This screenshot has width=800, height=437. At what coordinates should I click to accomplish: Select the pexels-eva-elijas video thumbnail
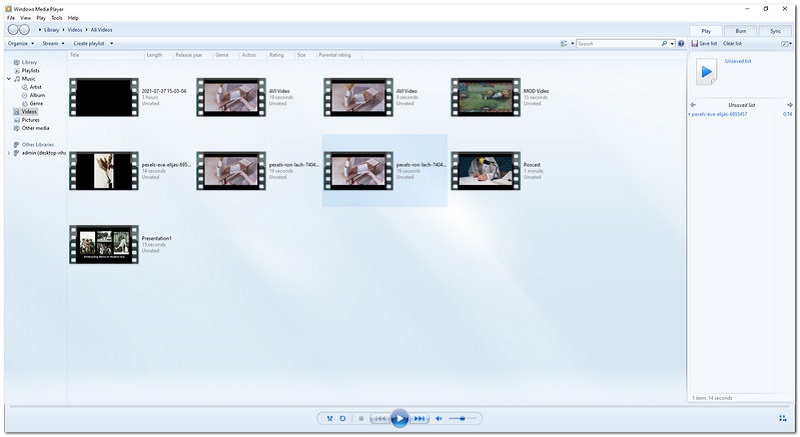click(104, 171)
